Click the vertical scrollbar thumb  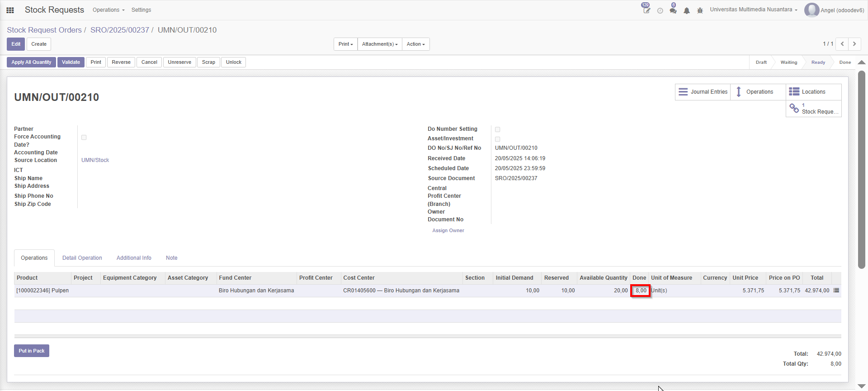pos(862,170)
